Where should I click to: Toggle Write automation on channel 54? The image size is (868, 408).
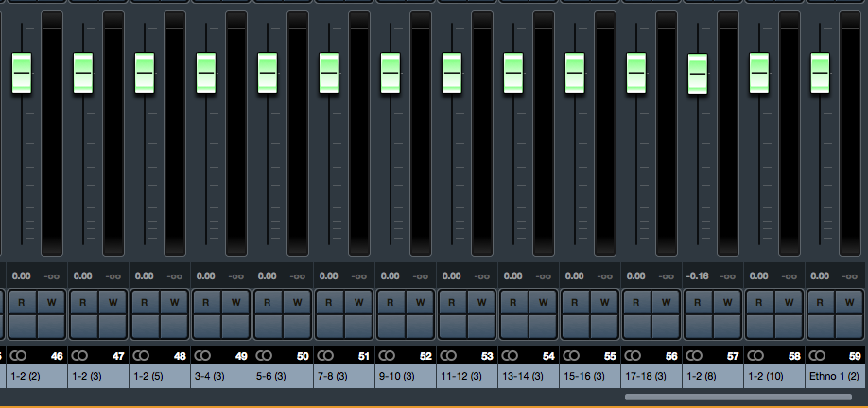pyautogui.click(x=543, y=302)
